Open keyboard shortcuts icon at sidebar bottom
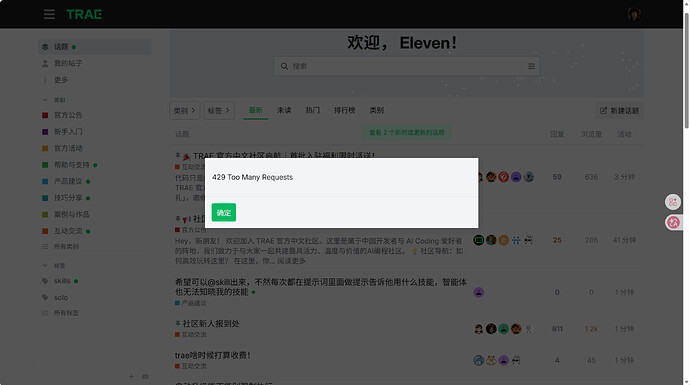The height and width of the screenshot is (385, 690). click(145, 377)
